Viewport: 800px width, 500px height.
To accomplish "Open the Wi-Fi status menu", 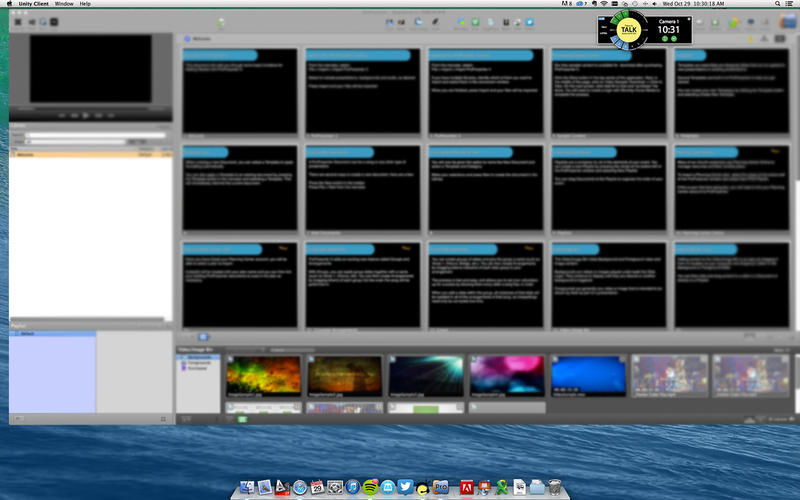I will pos(603,5).
